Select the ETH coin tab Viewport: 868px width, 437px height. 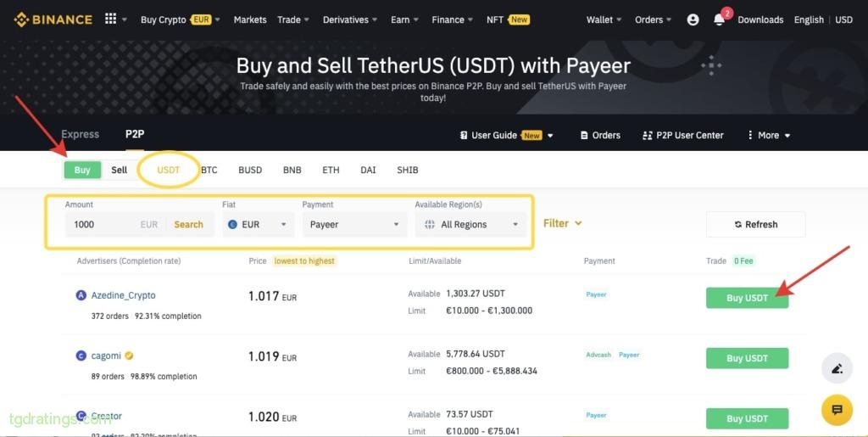[x=331, y=170]
